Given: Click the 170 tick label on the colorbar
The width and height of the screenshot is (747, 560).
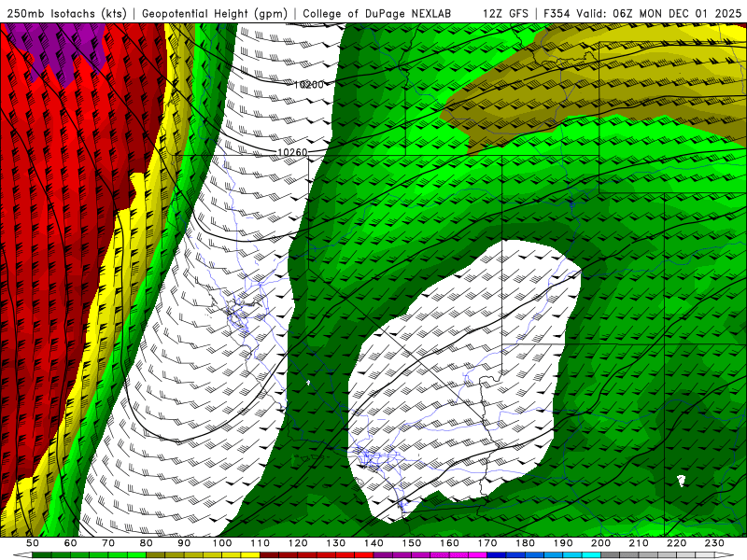Looking at the screenshot, I should coord(487,543).
